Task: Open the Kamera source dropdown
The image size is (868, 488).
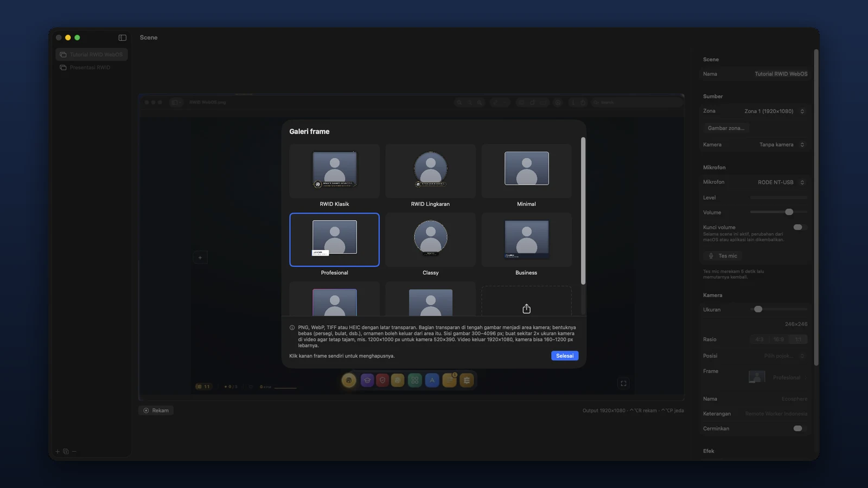Action: tap(782, 145)
